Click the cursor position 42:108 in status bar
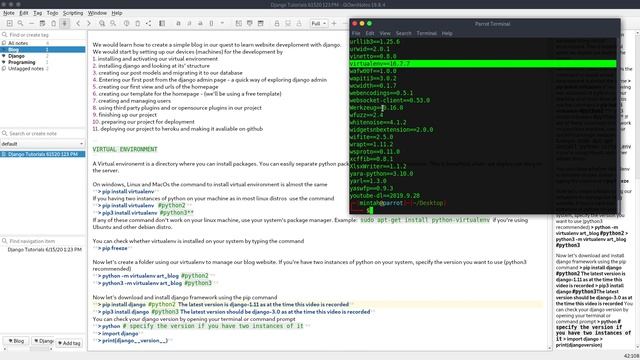 coord(631,356)
